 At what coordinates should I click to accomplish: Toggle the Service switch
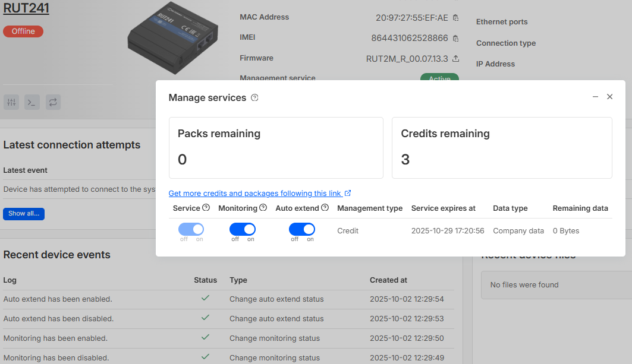191,229
